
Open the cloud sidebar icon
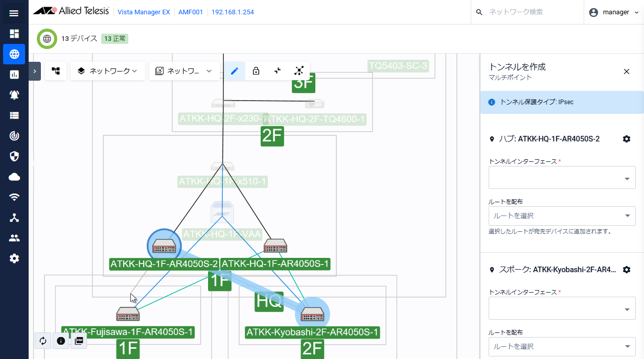pyautogui.click(x=14, y=177)
